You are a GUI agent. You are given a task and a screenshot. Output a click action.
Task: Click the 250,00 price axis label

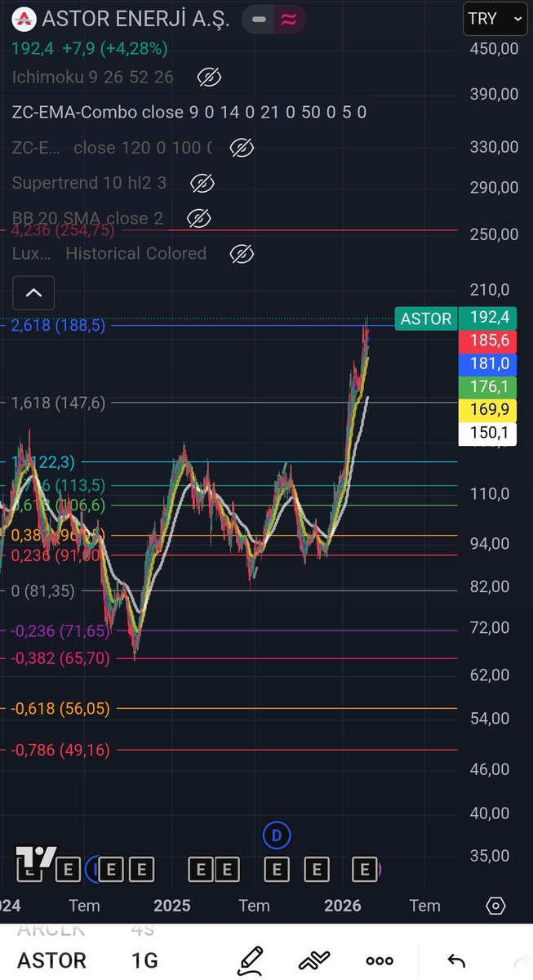click(x=495, y=234)
